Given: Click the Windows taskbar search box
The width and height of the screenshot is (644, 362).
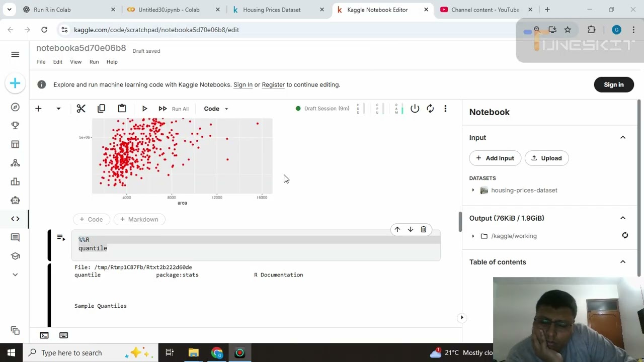Looking at the screenshot, I should (91, 352).
